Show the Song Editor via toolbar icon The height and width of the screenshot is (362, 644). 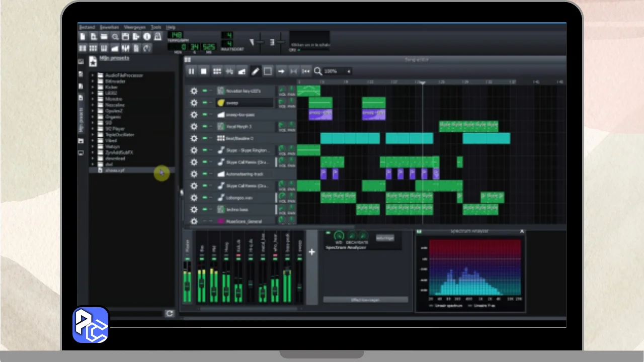(x=83, y=48)
